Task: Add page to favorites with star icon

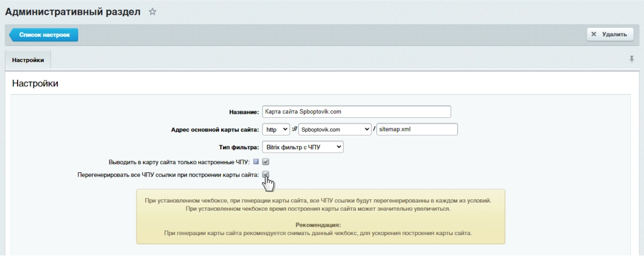Action: click(152, 12)
